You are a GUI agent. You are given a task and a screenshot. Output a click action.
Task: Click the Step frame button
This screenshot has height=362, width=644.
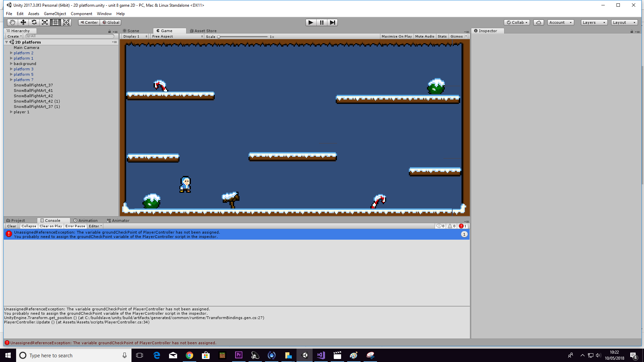pyautogui.click(x=332, y=22)
